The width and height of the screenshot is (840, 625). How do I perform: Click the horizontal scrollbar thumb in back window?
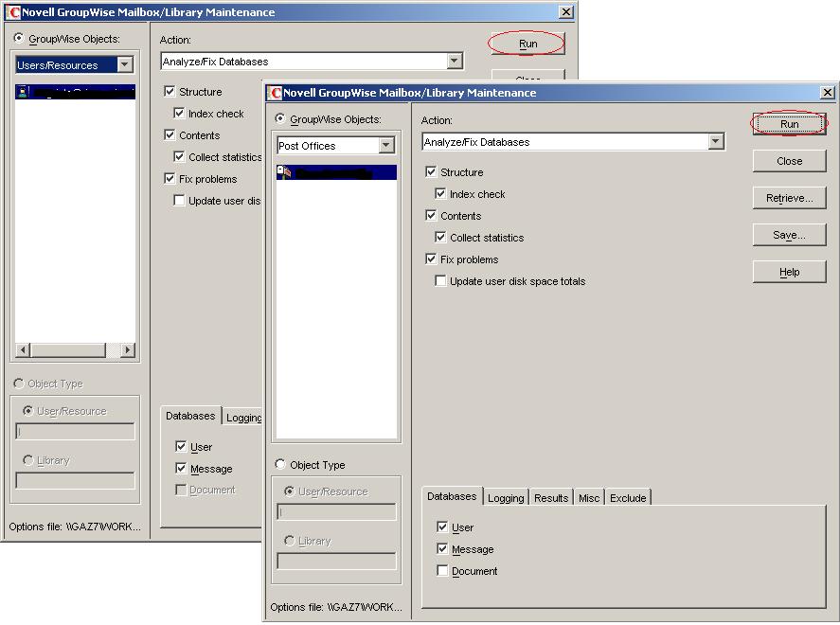(x=68, y=350)
